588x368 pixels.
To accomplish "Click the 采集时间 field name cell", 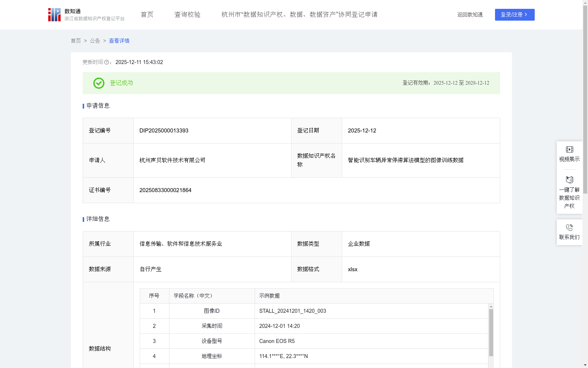I will (x=212, y=326).
